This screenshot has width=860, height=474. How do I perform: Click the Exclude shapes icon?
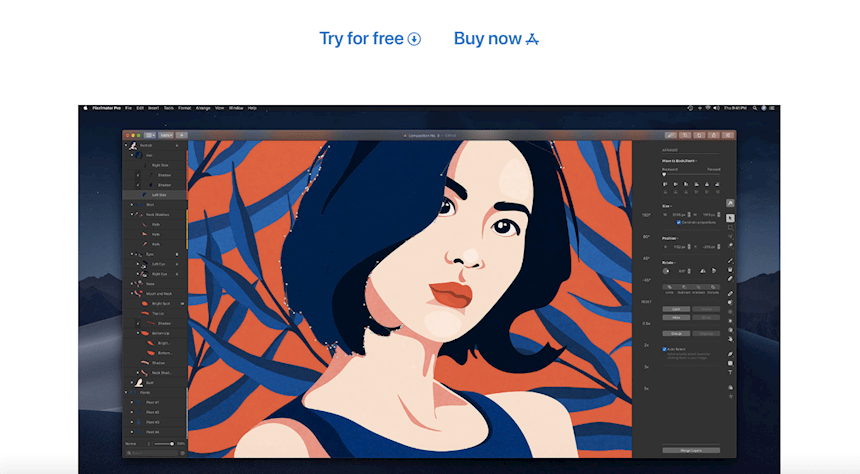tap(713, 287)
